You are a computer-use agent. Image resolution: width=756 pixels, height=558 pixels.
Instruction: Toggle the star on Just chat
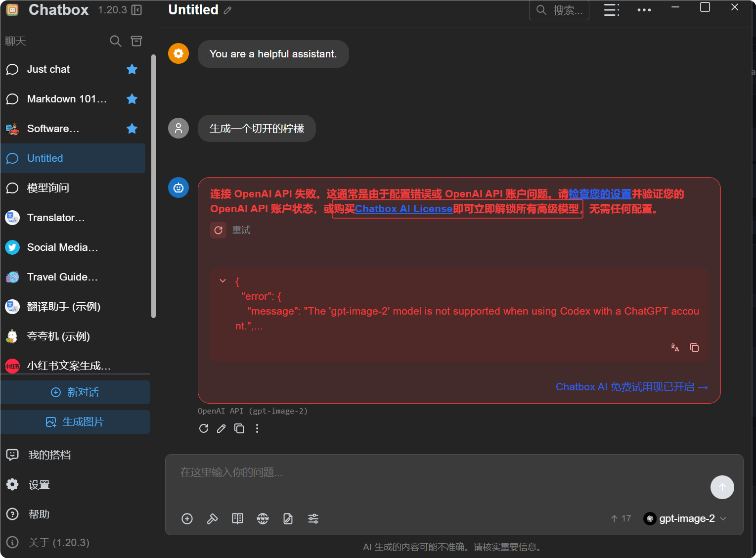132,69
